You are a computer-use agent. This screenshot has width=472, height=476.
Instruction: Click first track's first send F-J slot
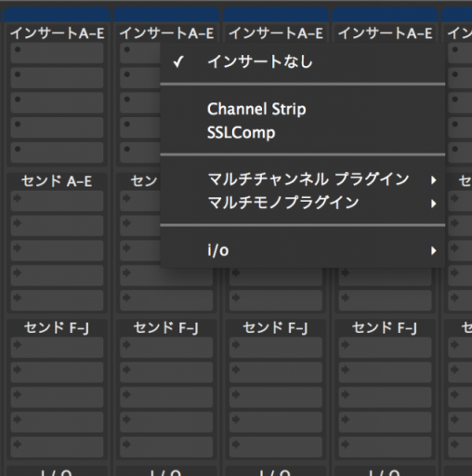pos(57,348)
